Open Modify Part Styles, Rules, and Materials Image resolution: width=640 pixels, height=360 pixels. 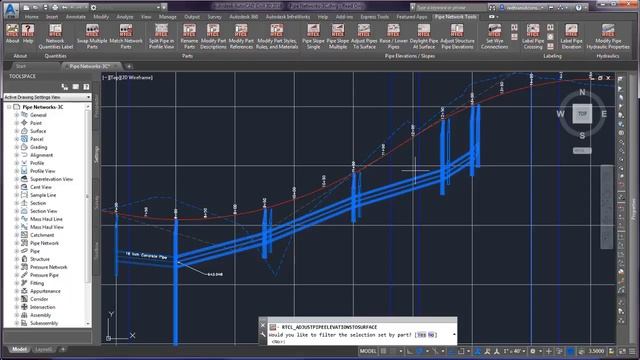click(x=277, y=36)
